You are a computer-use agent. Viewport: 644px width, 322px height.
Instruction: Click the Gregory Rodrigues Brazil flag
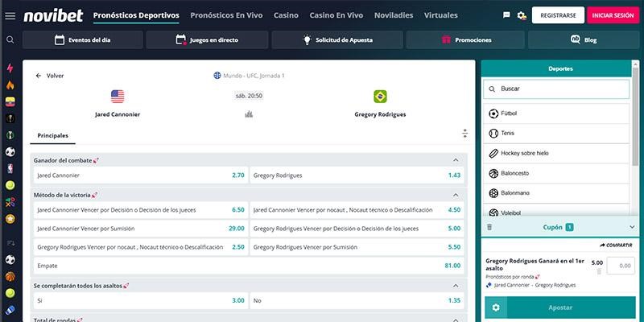click(380, 97)
